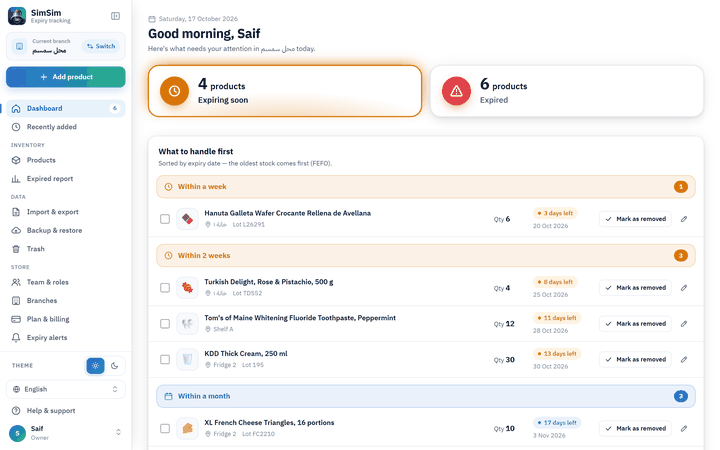Click the count badge on Within 2 weeks

tap(681, 256)
